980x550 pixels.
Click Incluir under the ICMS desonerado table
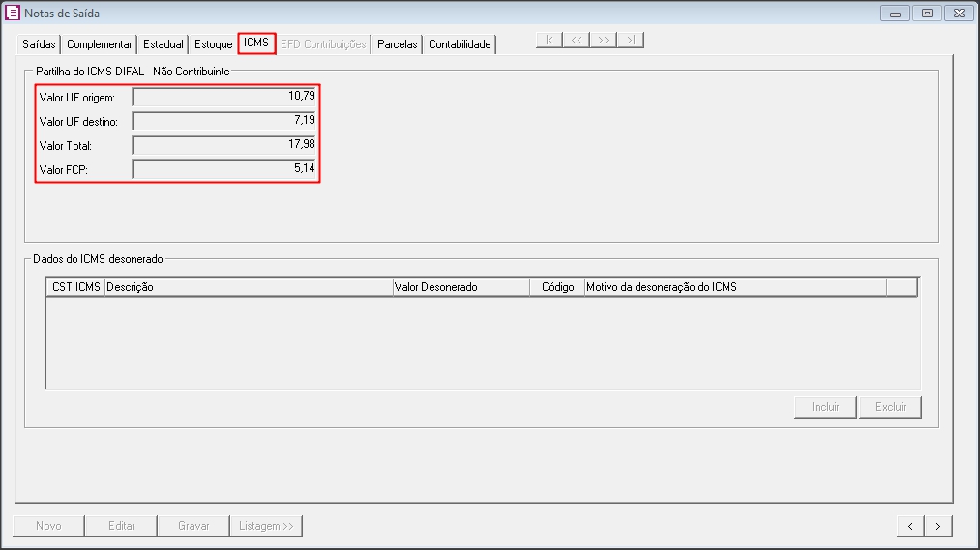(825, 407)
